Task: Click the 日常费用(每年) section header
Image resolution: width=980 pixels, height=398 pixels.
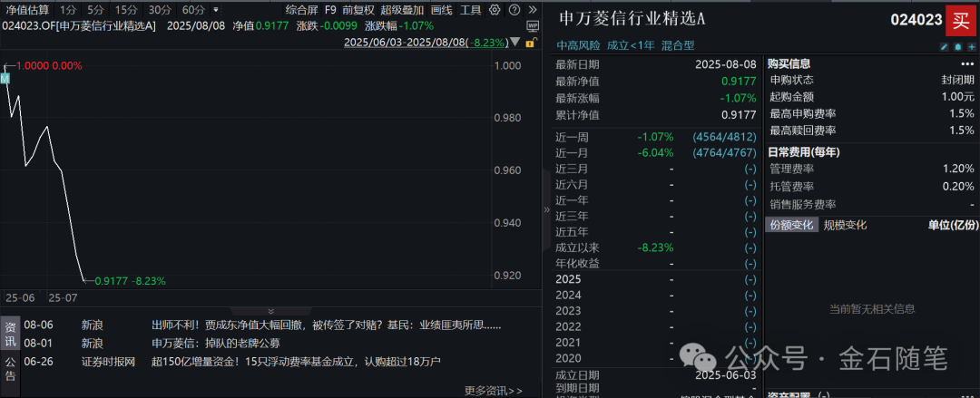Action: (x=804, y=151)
